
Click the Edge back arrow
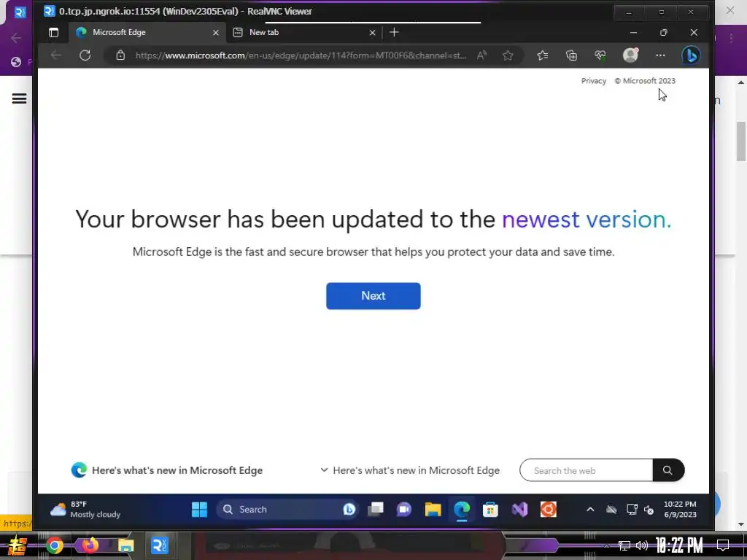pos(56,55)
